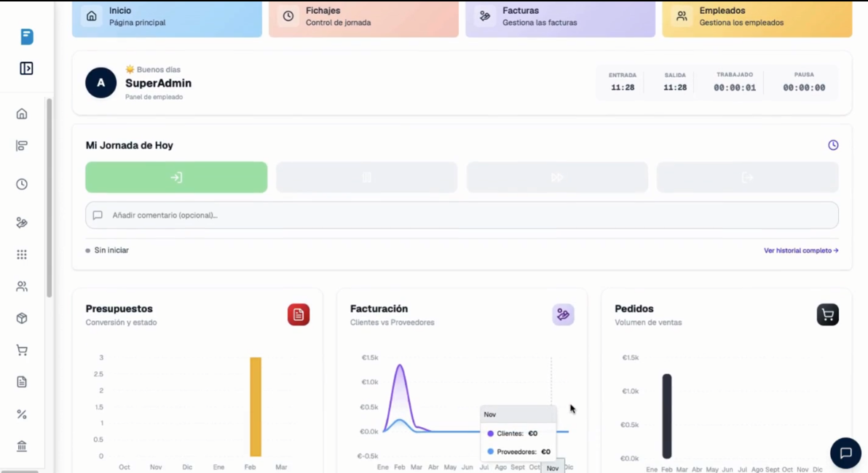Click the green clock-in entry button
The image size is (868, 473).
click(x=176, y=177)
